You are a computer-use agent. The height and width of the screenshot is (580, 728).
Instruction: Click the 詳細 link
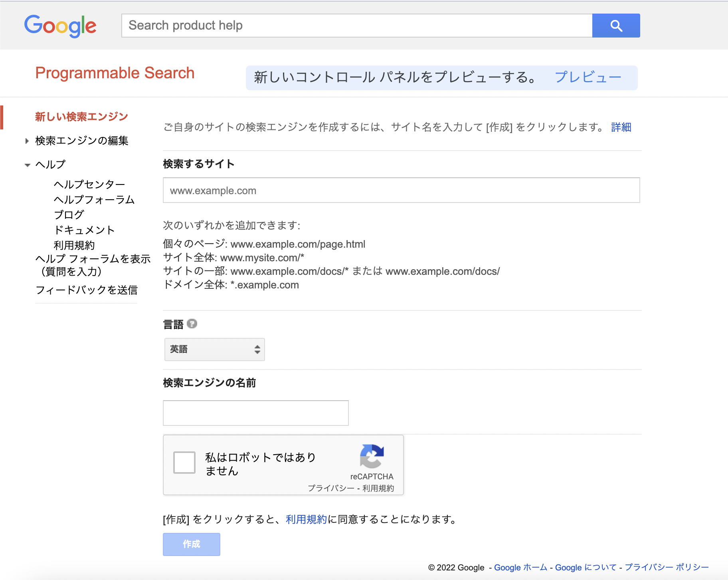tap(621, 127)
